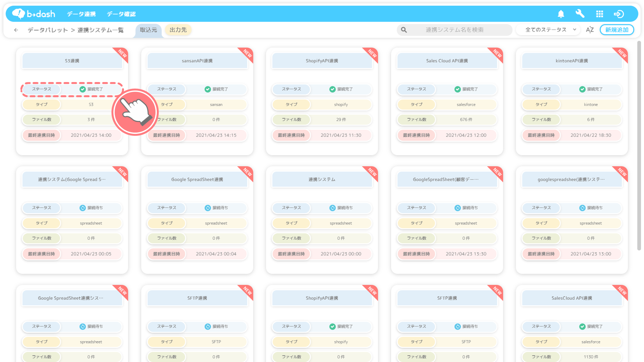644x362 pixels.
Task: Open the apps grid icon
Action: tap(600, 14)
